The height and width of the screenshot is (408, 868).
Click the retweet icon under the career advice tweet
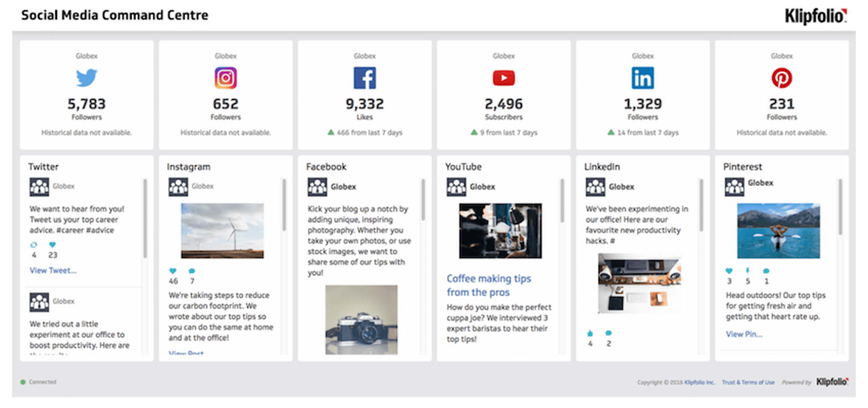[x=34, y=244]
